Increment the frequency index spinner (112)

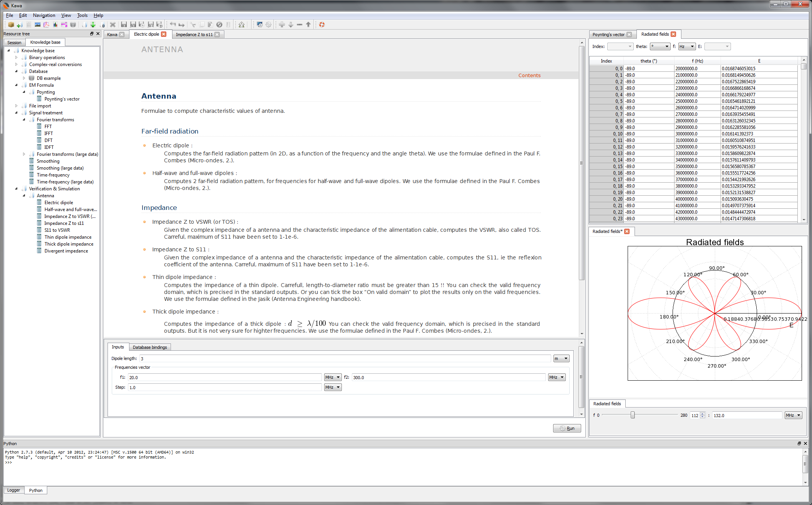(x=703, y=414)
